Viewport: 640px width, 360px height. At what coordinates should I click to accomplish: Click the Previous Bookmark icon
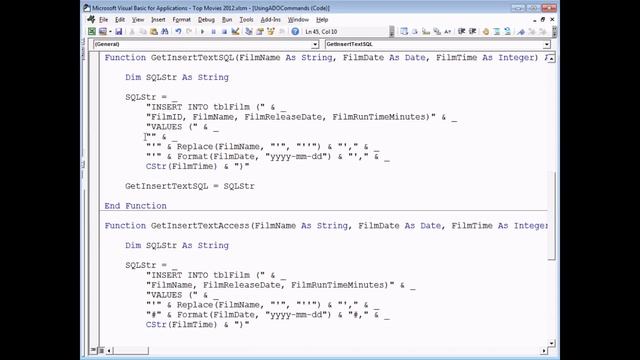(x=543, y=31)
